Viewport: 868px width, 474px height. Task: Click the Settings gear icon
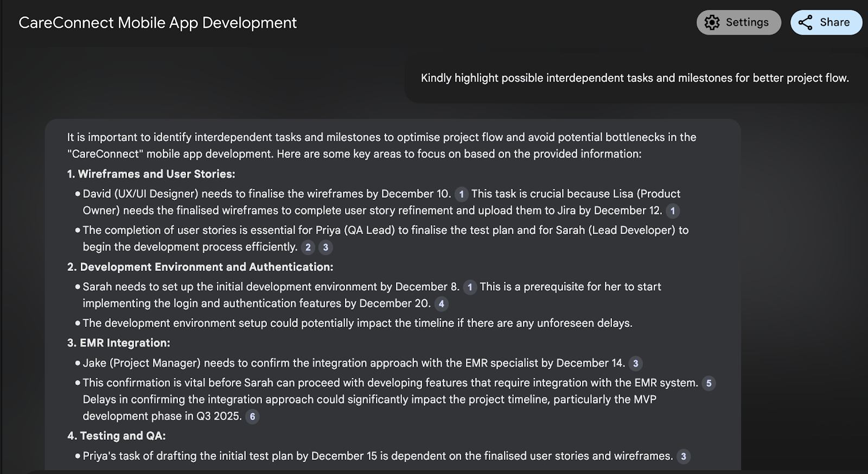pos(712,22)
